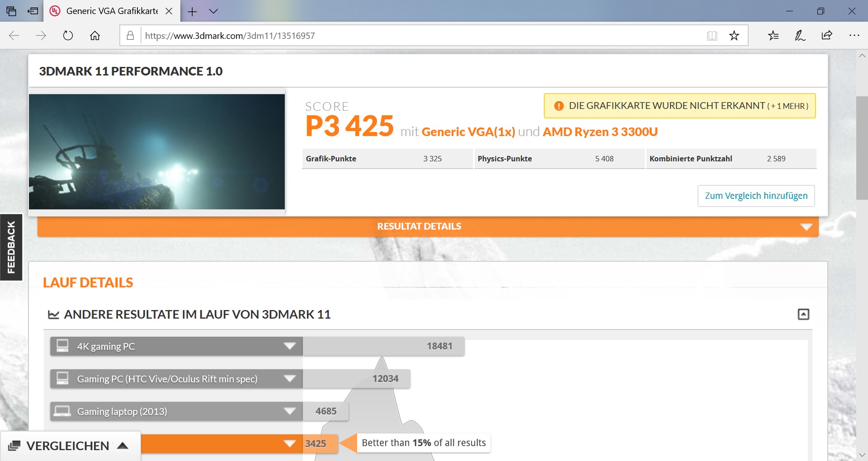Expand Gaming PC (HTC Vive/Oculus Rift) dropdown
This screenshot has width=868, height=461.
(x=289, y=379)
